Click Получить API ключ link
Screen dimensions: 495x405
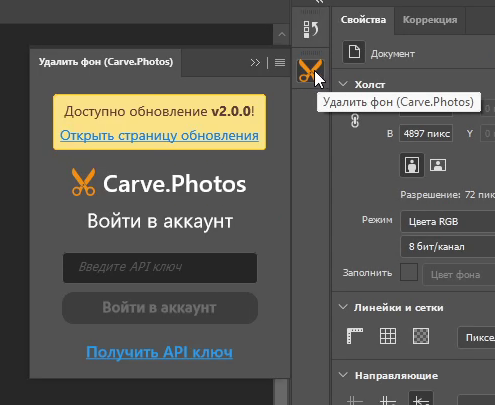159,352
